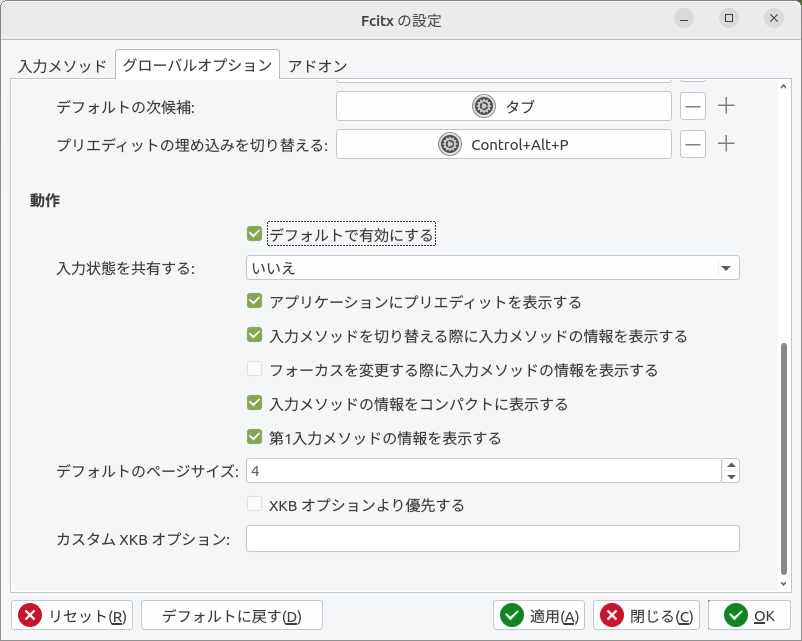
Task: Add a プリエディット shortcut with plus button
Action: point(727,144)
